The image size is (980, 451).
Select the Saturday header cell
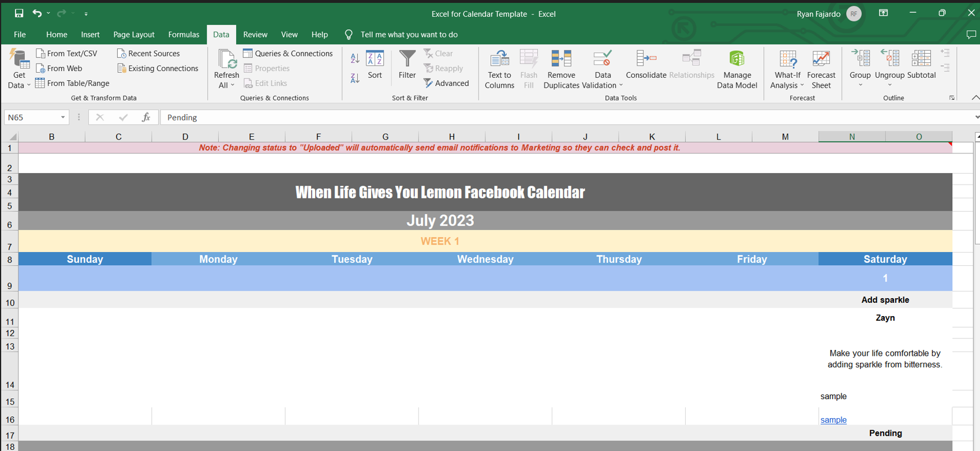coord(885,259)
